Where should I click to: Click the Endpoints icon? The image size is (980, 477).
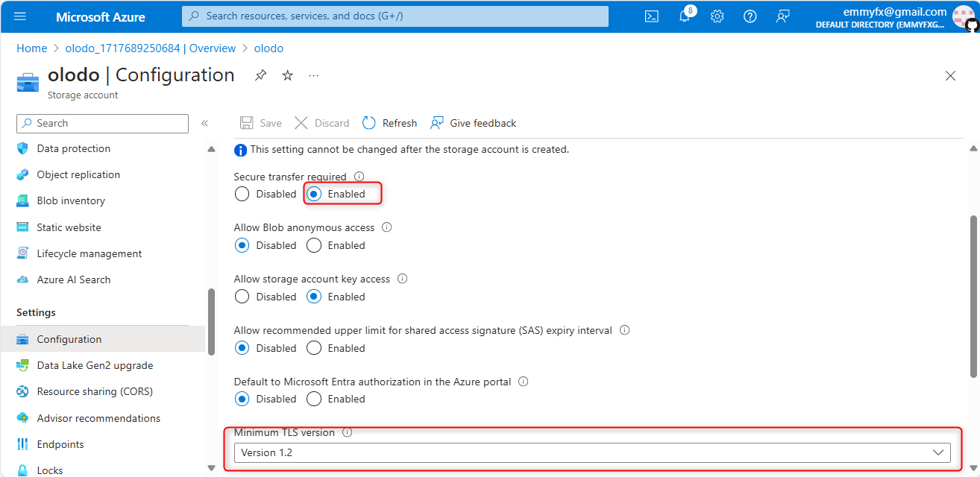[x=22, y=444]
